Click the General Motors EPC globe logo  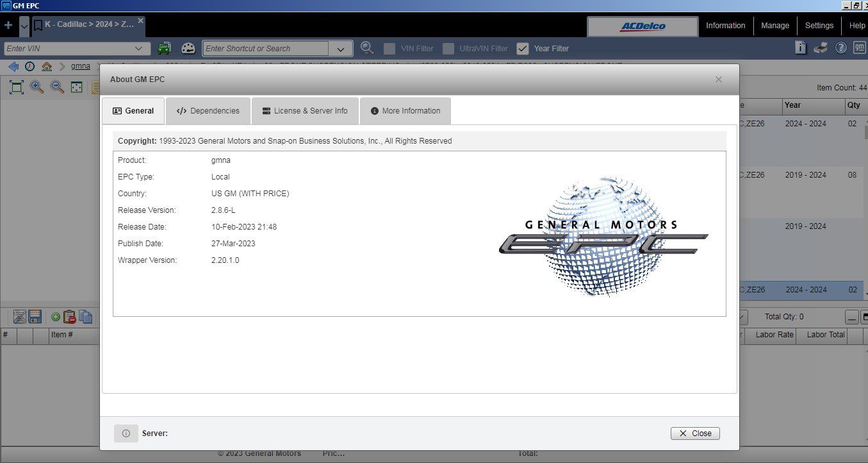603,236
